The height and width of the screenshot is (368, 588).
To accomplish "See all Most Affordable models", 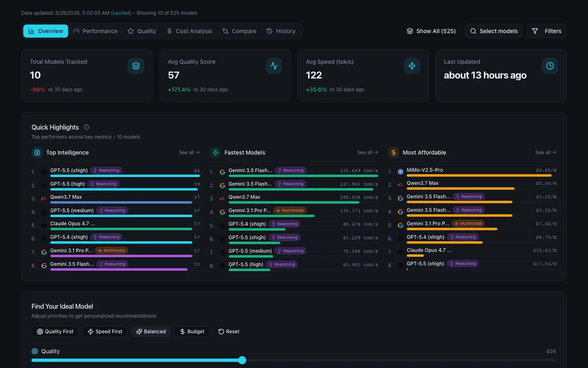I will click(546, 153).
